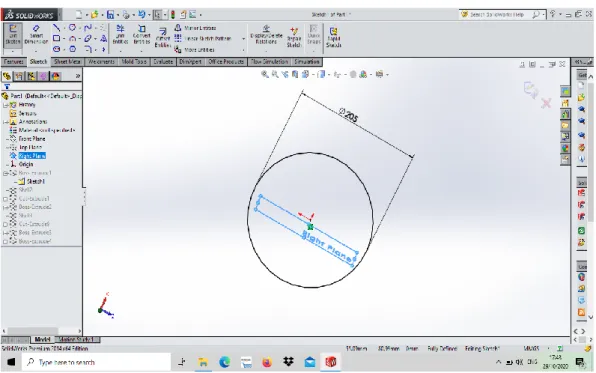Open the Rapid Sketch tool

(333, 37)
